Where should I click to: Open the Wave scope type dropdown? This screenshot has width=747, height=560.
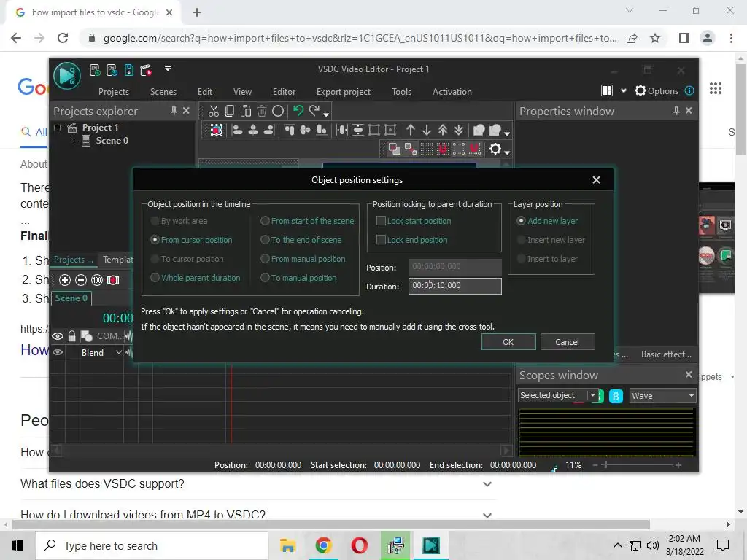692,396
